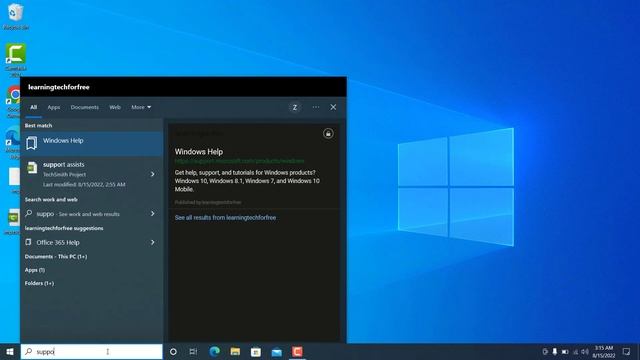The image size is (640, 360).
Task: Open the search options ellipsis menu
Action: click(316, 107)
